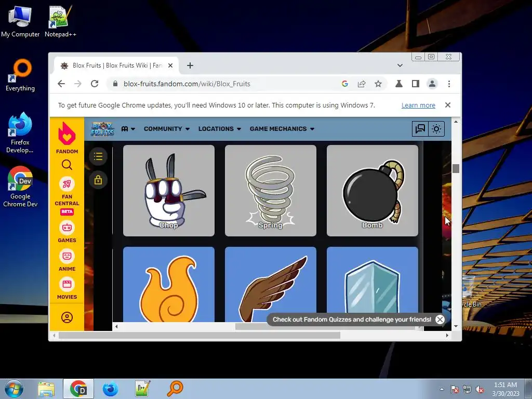Image resolution: width=532 pixels, height=399 pixels.
Task: Open File Explorer from taskbar
Action: (46, 389)
